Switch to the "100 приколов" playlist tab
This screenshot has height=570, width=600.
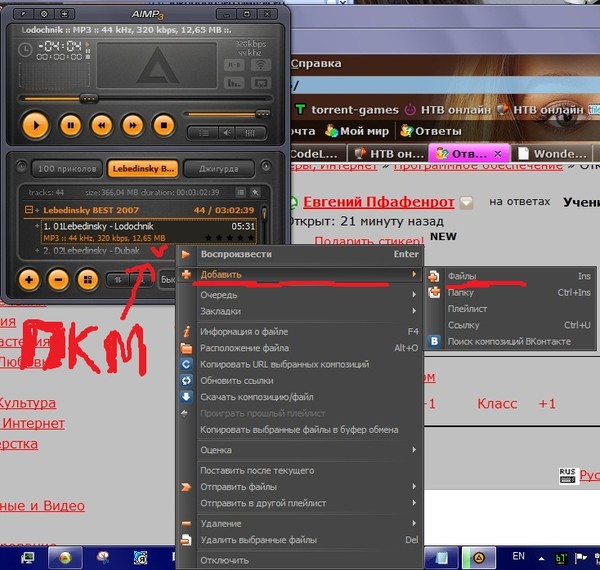(67, 169)
